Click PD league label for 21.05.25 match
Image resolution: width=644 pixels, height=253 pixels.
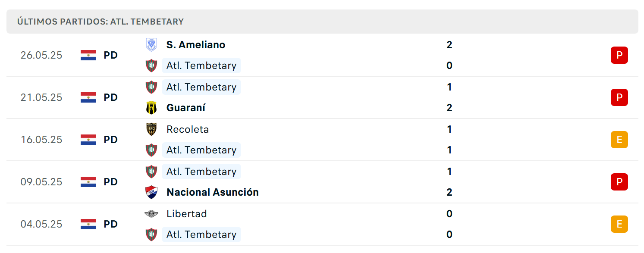point(111,97)
